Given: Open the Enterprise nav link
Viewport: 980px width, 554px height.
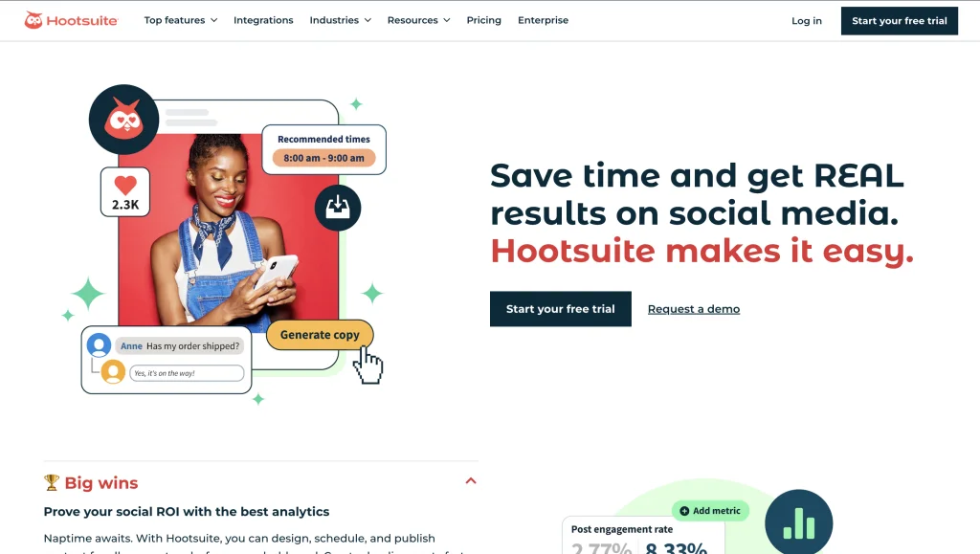Looking at the screenshot, I should (544, 20).
